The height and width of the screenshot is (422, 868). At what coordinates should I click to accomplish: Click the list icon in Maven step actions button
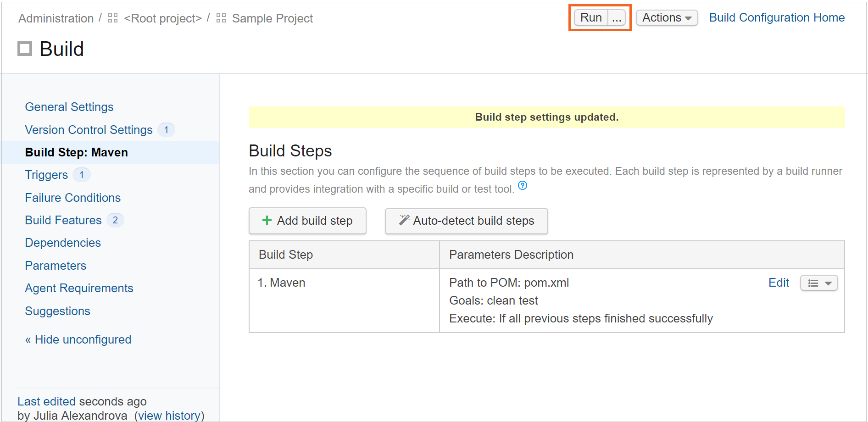click(813, 283)
